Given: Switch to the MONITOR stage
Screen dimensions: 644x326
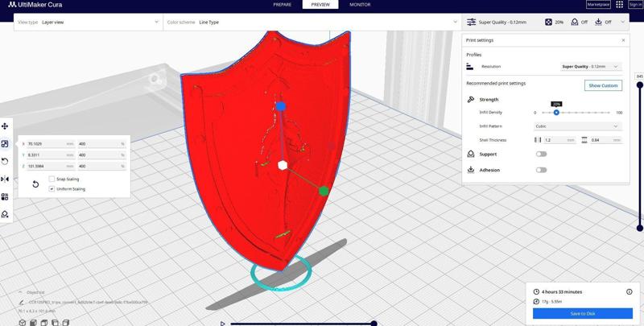Looking at the screenshot, I should coord(360,5).
